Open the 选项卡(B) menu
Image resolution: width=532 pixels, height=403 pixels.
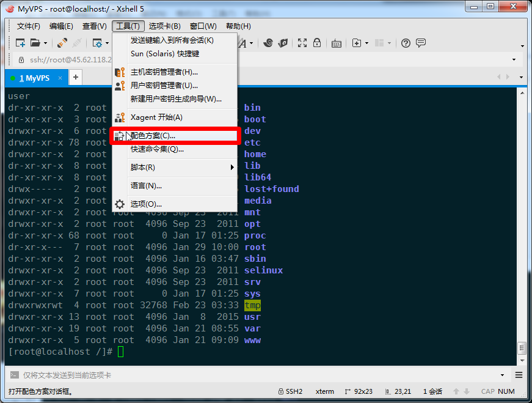point(164,26)
